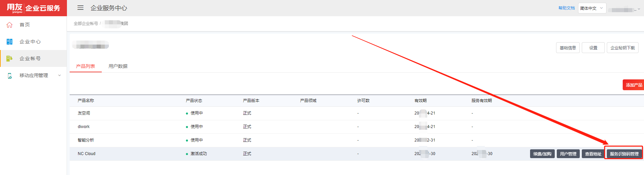Click the 产品领域 column header
The width and height of the screenshot is (644, 175).
point(308,101)
